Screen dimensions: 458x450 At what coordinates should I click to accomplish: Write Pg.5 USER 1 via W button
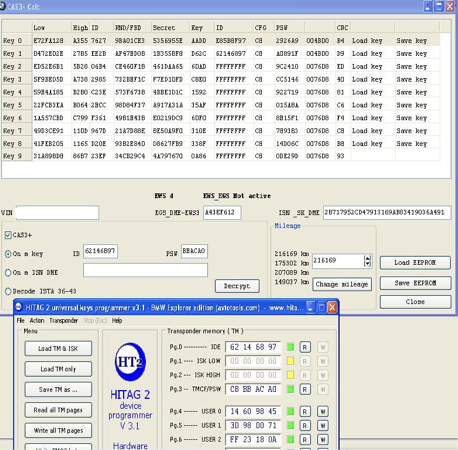322,426
